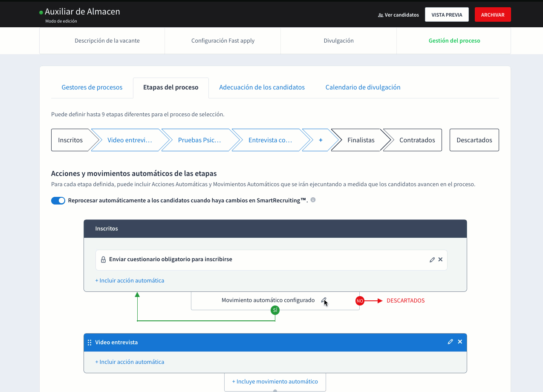Open the Adecuación de los candidatos tab
Image resolution: width=543 pixels, height=392 pixels.
262,87
